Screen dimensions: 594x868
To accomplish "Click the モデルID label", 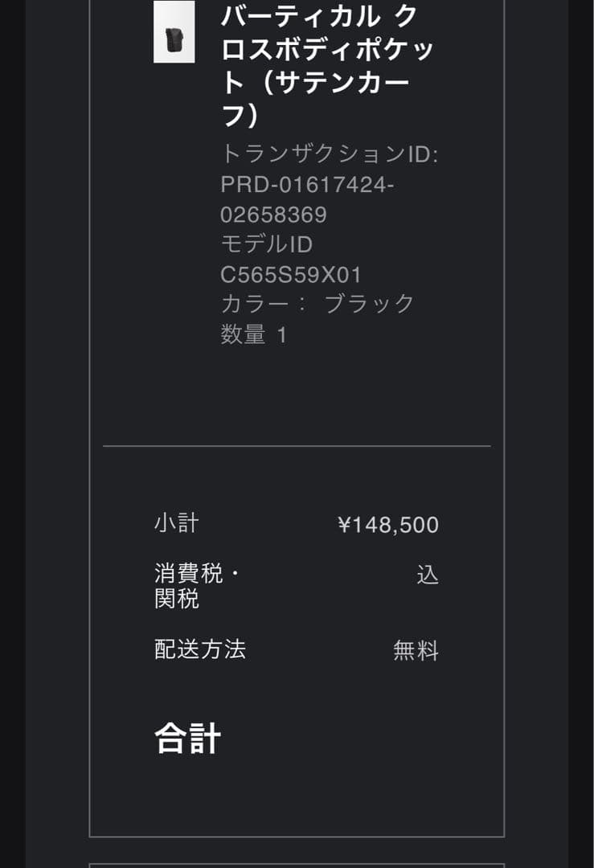I will (x=266, y=244).
